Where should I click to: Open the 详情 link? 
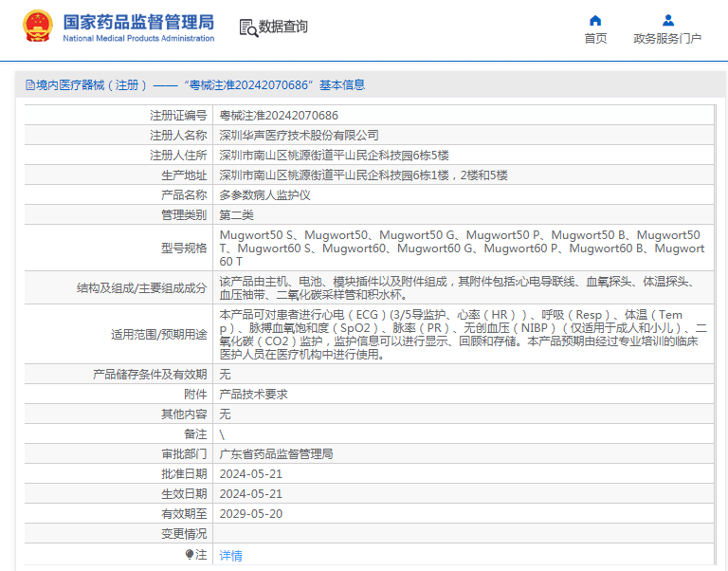point(230,555)
